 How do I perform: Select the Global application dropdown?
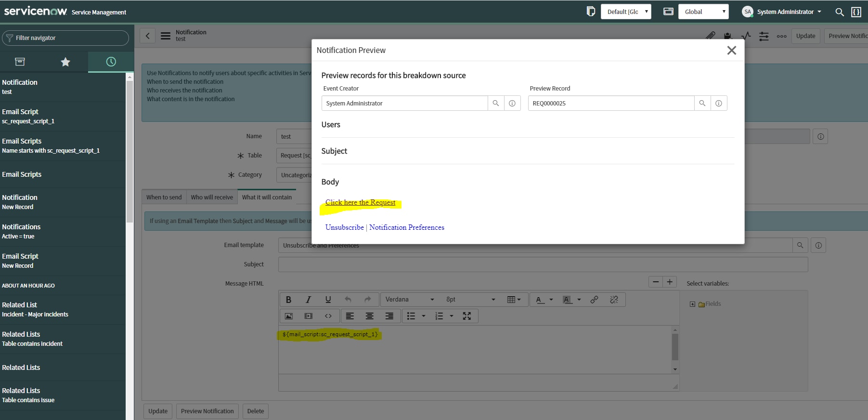pyautogui.click(x=703, y=12)
